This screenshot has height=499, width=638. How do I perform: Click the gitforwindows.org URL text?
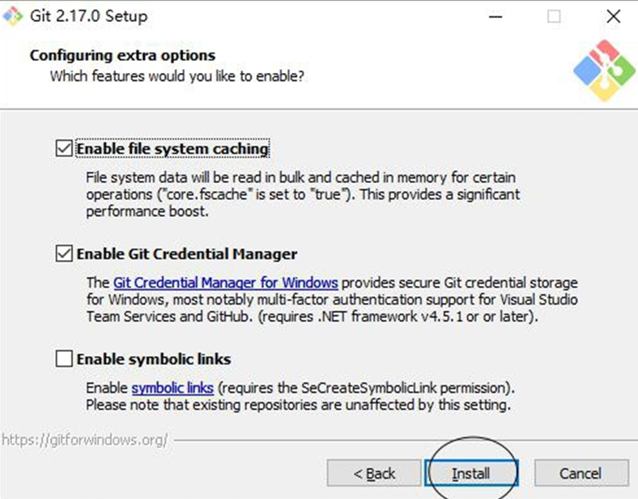85,440
